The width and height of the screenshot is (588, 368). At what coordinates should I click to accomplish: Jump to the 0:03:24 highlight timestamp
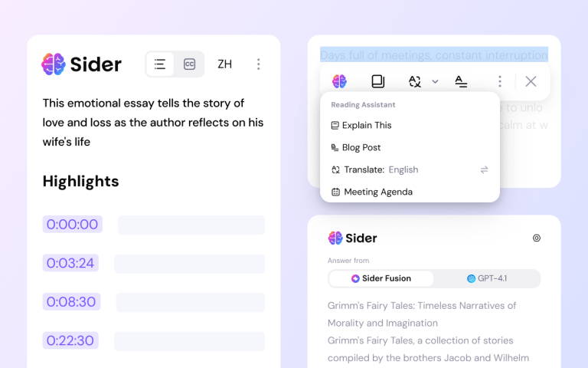[x=70, y=263]
